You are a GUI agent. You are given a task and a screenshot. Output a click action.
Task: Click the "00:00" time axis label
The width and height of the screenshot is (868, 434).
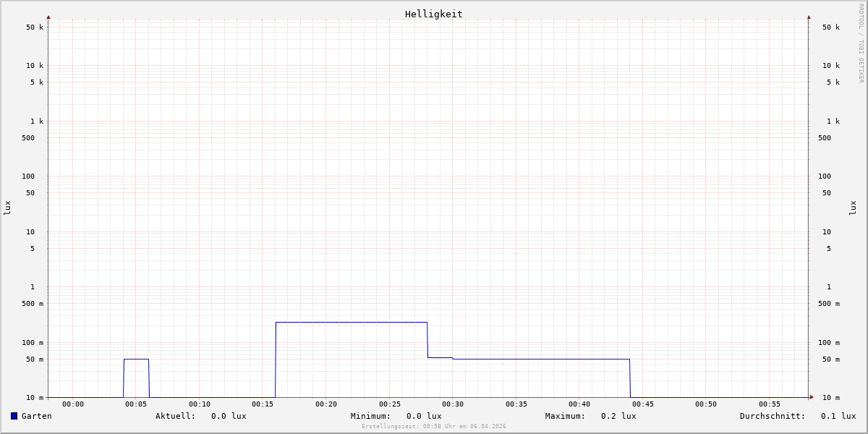pos(73,404)
